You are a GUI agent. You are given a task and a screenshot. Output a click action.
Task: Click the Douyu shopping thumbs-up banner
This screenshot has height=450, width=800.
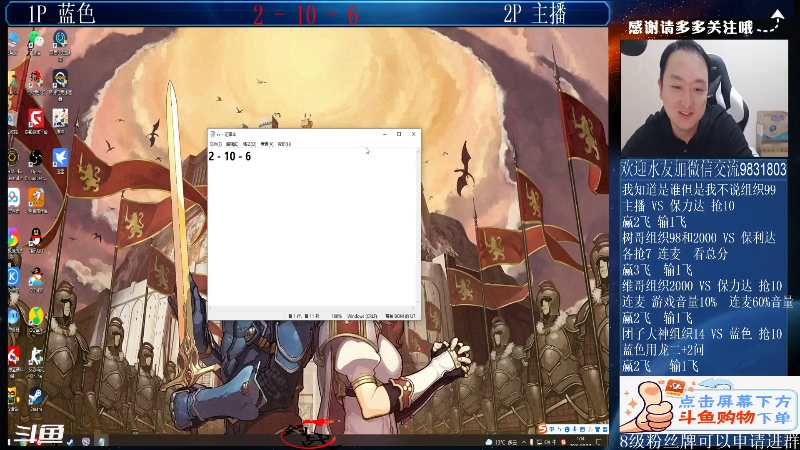point(709,405)
